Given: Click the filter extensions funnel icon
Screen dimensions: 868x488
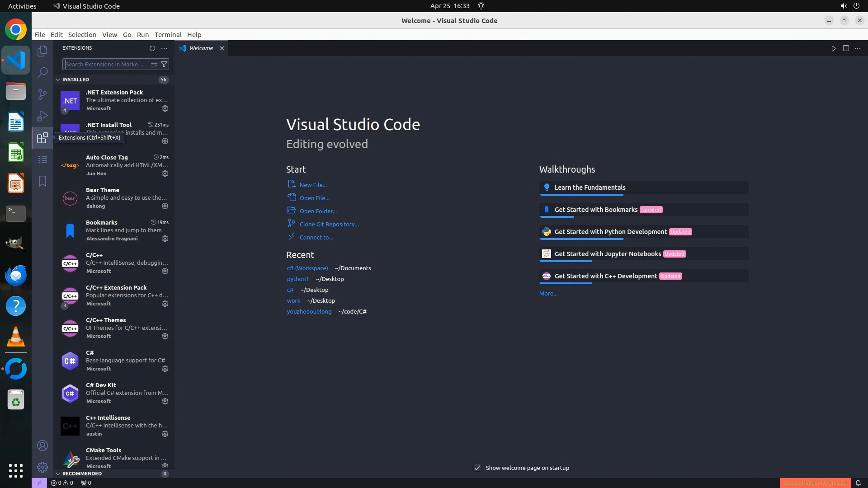Looking at the screenshot, I should (165, 64).
